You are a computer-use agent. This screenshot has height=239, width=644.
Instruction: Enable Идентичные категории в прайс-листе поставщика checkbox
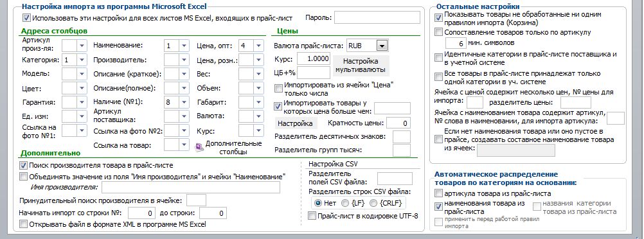(438, 58)
